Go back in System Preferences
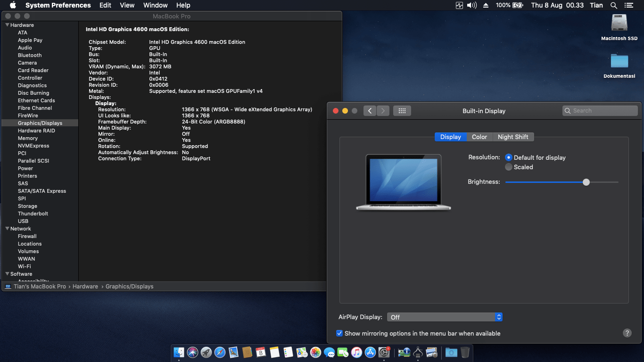 click(370, 111)
